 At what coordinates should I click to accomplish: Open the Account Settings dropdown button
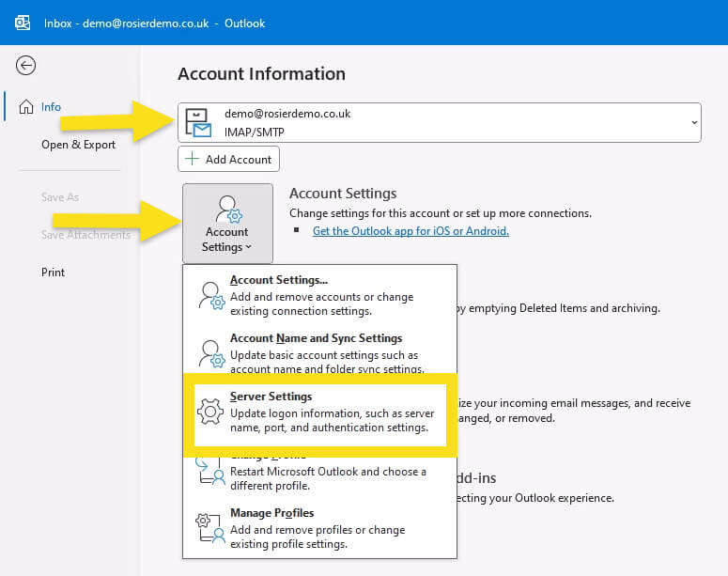click(x=227, y=224)
